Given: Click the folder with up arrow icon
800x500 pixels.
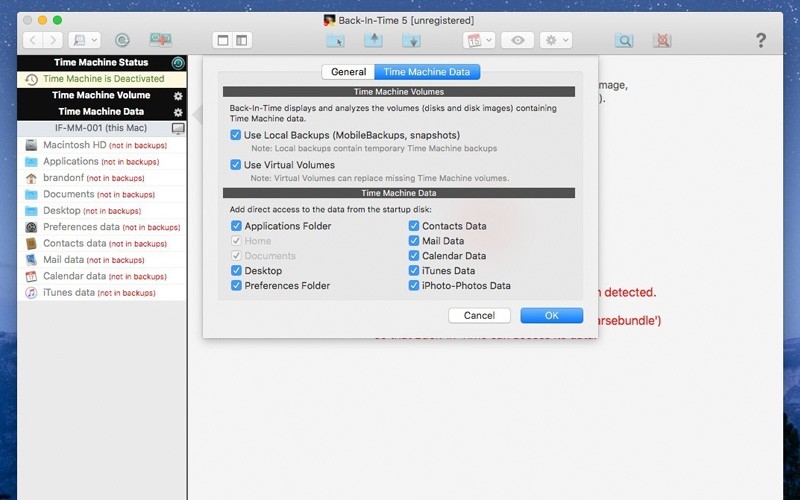Looking at the screenshot, I should tap(373, 40).
